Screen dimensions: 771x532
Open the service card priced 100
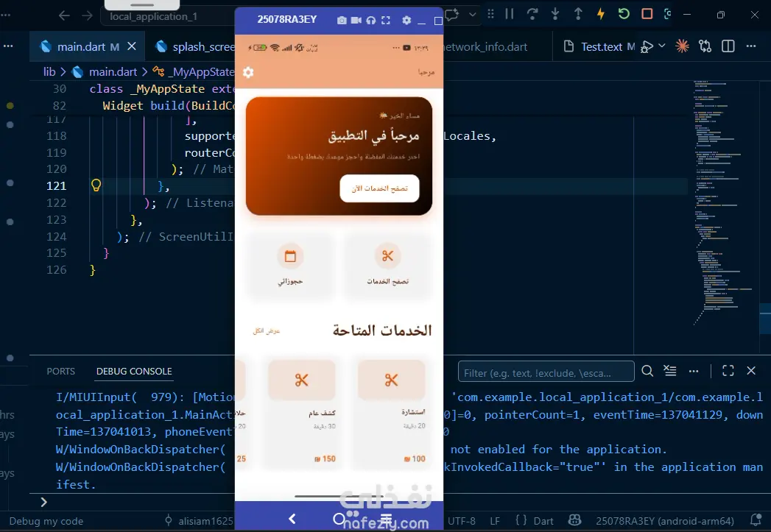392,414
